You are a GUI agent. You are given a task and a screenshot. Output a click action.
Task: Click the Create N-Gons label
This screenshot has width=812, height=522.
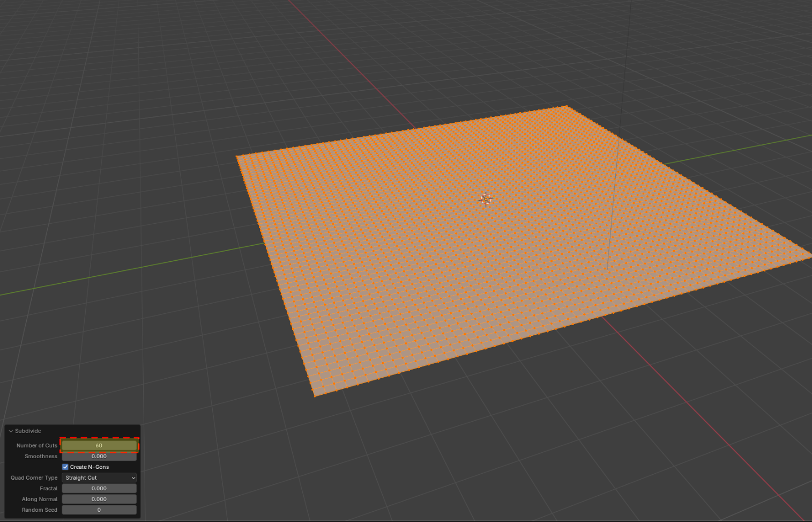coord(90,467)
